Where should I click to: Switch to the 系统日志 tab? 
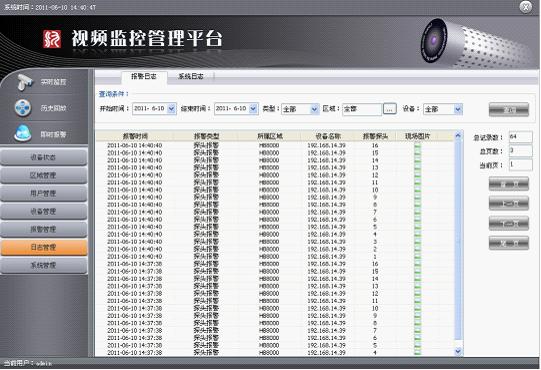click(190, 77)
